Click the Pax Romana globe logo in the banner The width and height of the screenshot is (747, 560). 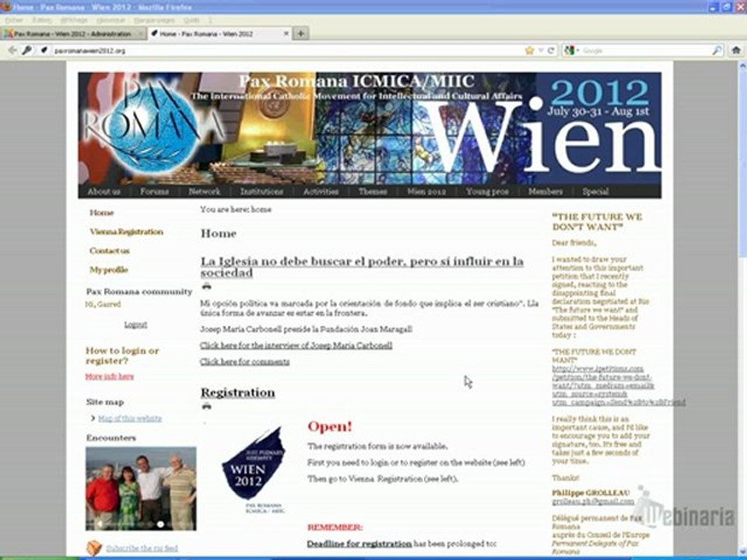[x=152, y=128]
